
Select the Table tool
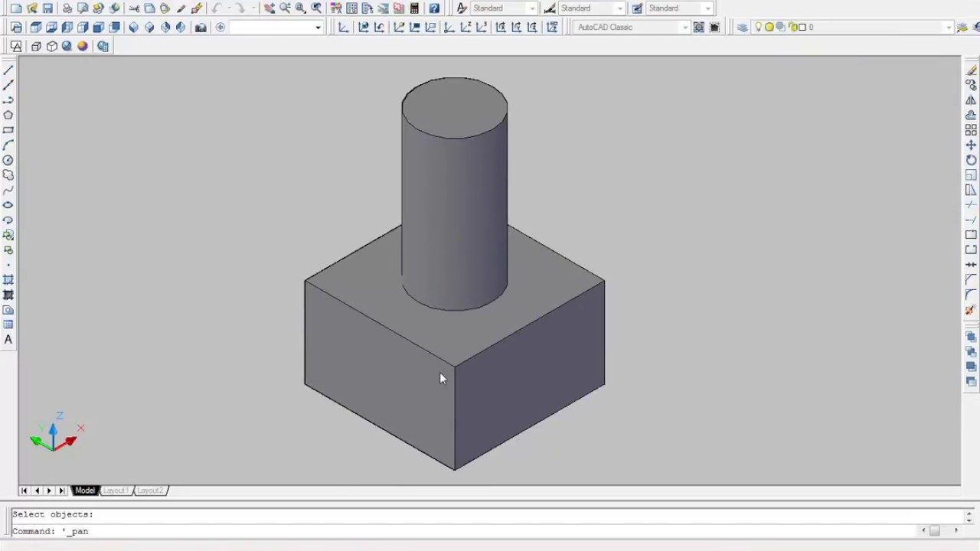[8, 324]
